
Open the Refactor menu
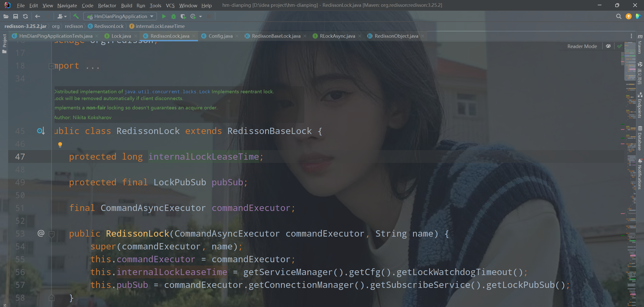[x=107, y=6]
